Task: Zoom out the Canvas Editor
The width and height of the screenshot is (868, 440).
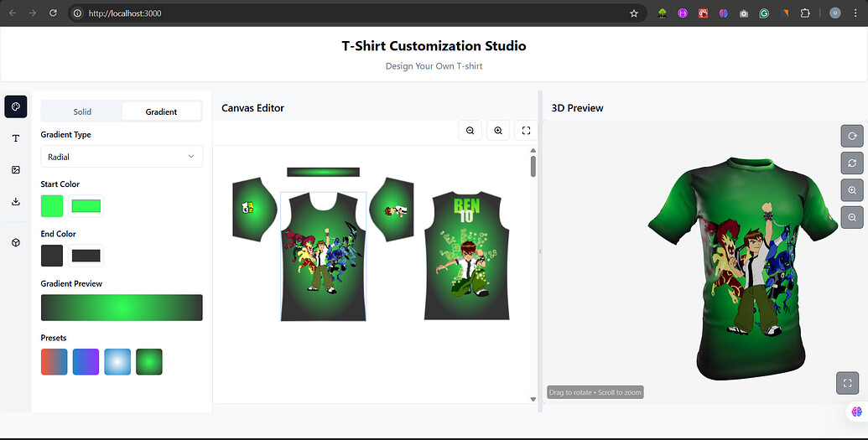Action: (470, 131)
